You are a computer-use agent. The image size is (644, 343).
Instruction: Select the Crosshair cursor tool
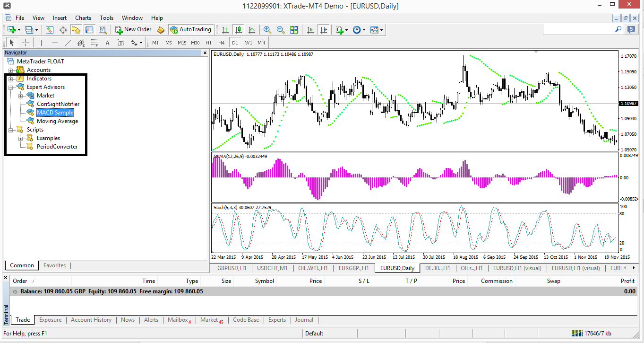pos(26,43)
